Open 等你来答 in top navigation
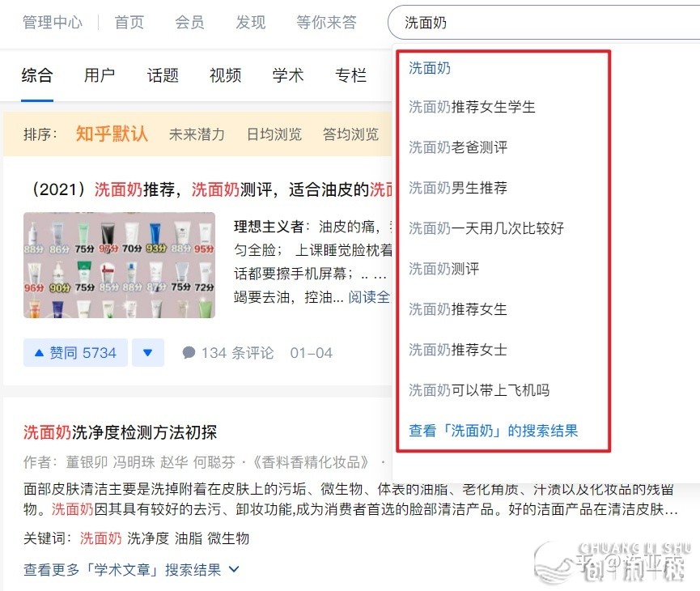Image resolution: width=700 pixels, height=591 pixels. 326,22
